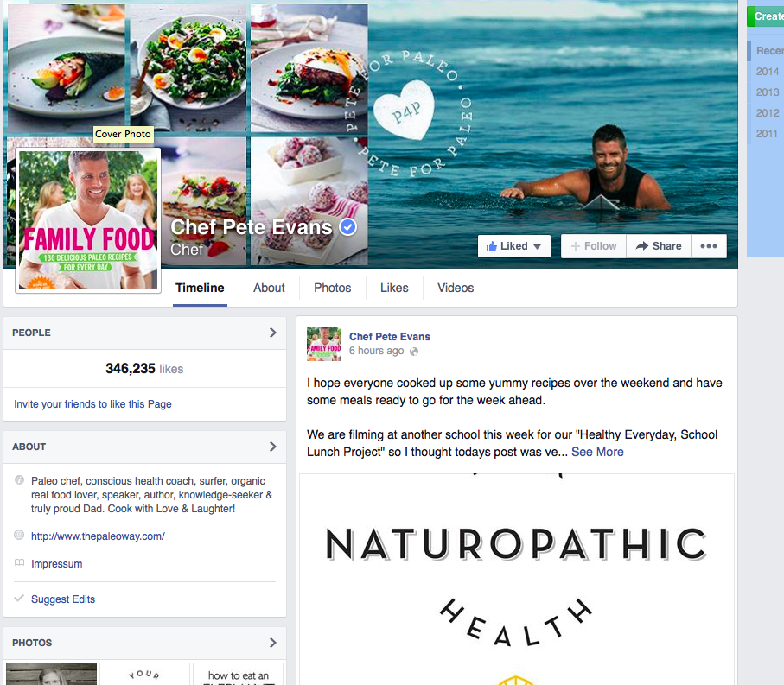Click the post author's profile picture
784x685 pixels.
click(x=324, y=344)
